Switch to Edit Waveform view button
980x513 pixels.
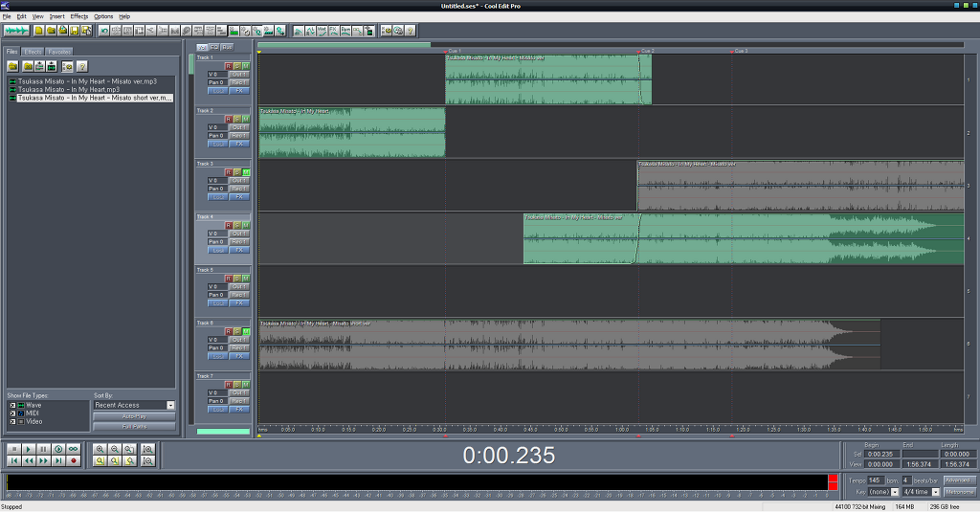tap(16, 31)
